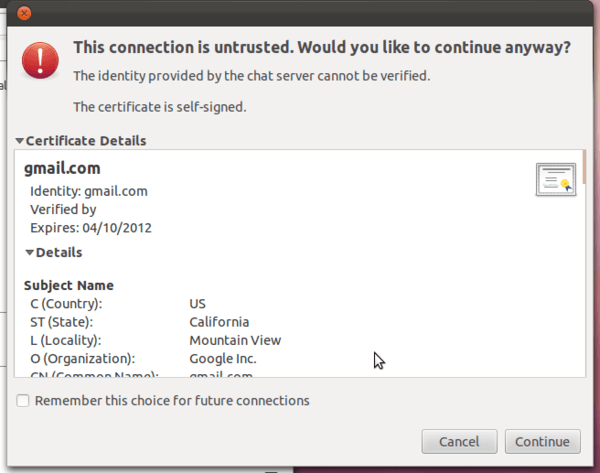The width and height of the screenshot is (600, 473).
Task: Click the Verified by line
Action: pos(63,210)
